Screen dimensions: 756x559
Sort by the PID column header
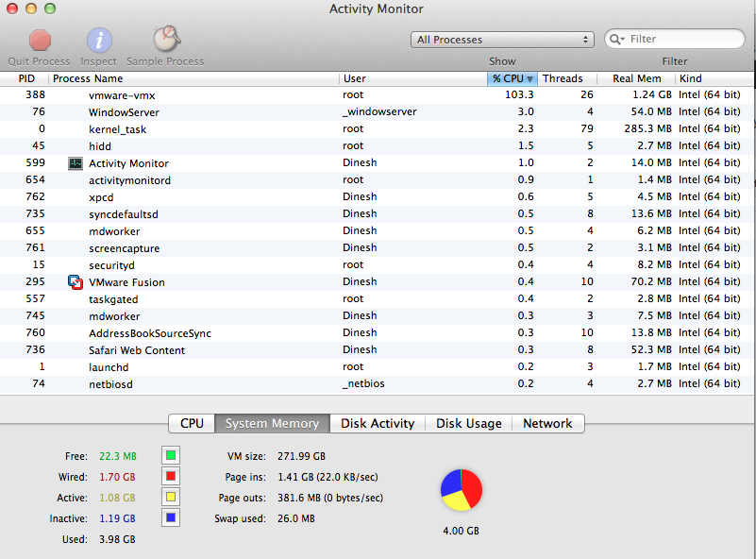(x=25, y=78)
